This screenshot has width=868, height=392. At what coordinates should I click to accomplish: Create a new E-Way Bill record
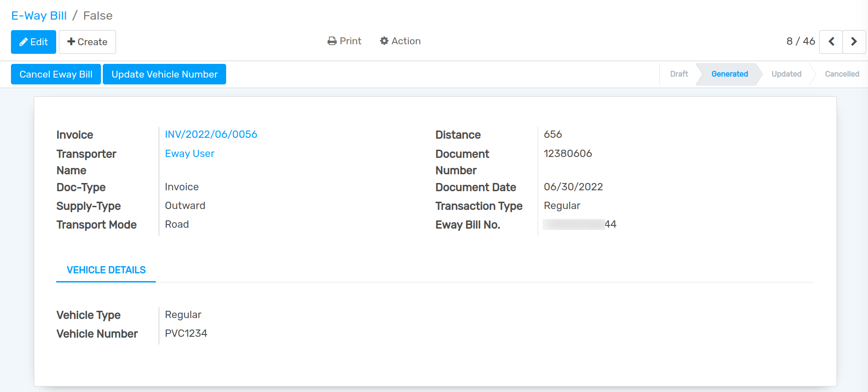(87, 42)
